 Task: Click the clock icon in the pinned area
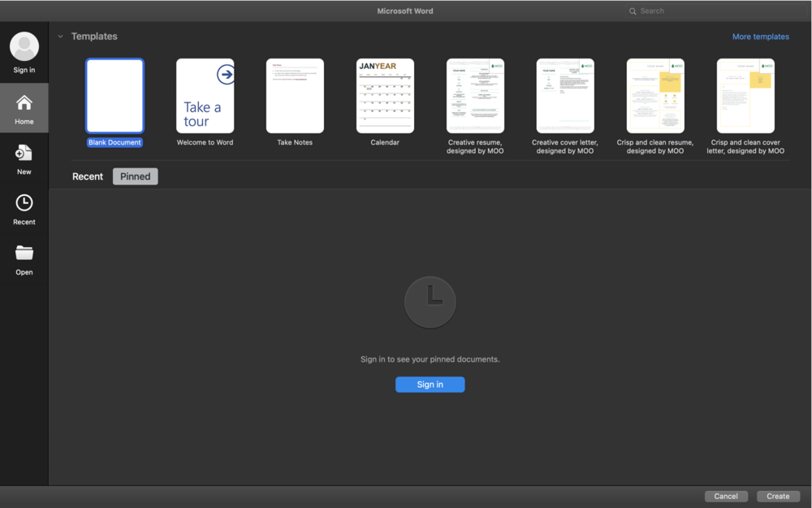click(430, 302)
